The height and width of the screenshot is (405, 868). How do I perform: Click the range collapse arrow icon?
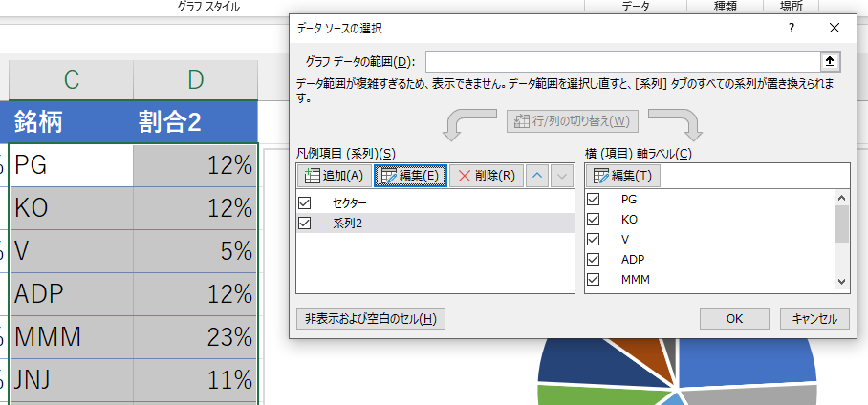pos(829,61)
